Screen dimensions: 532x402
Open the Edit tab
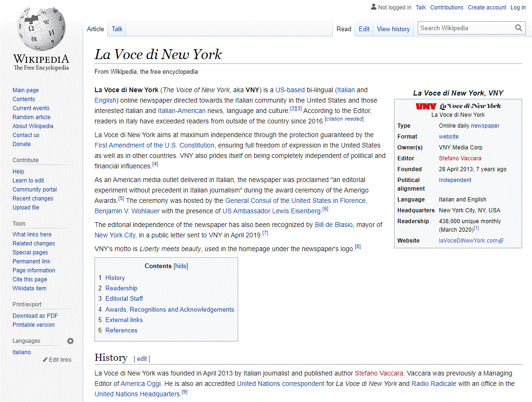click(x=364, y=29)
